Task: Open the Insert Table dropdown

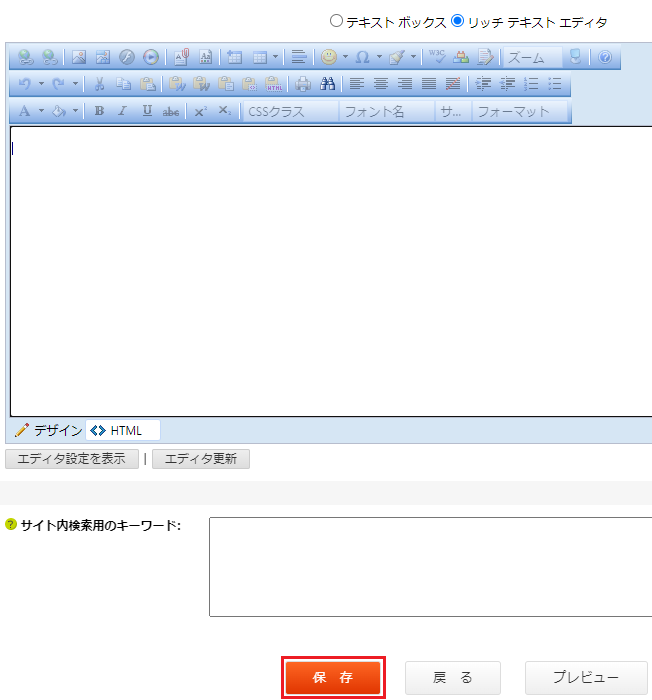Action: click(x=276, y=57)
